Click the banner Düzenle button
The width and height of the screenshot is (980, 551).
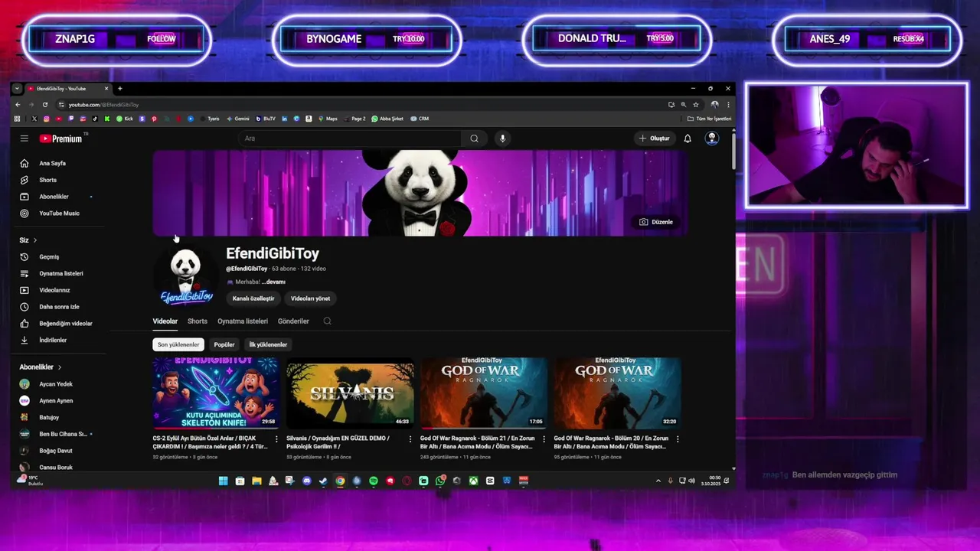coord(656,222)
